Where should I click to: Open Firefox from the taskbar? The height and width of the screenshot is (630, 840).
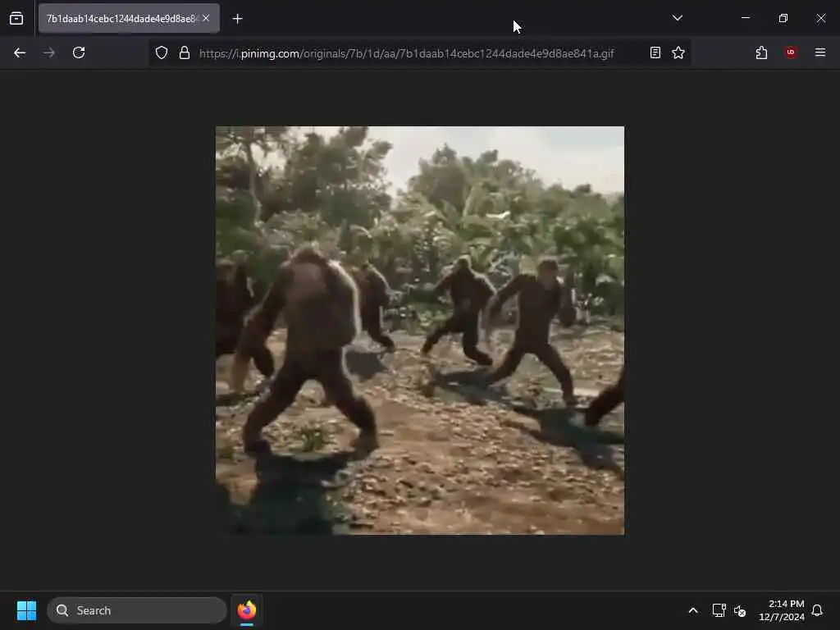click(247, 610)
